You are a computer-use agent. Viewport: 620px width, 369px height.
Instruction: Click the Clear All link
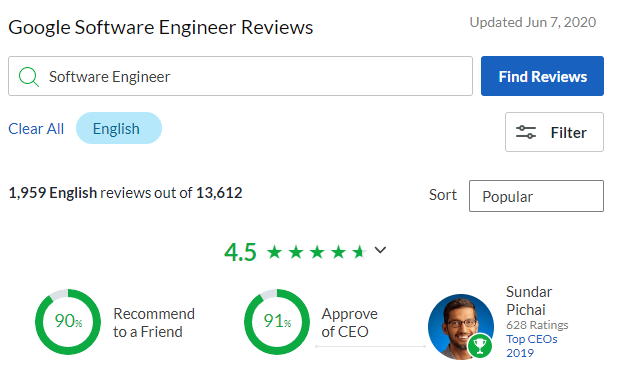coord(36,129)
